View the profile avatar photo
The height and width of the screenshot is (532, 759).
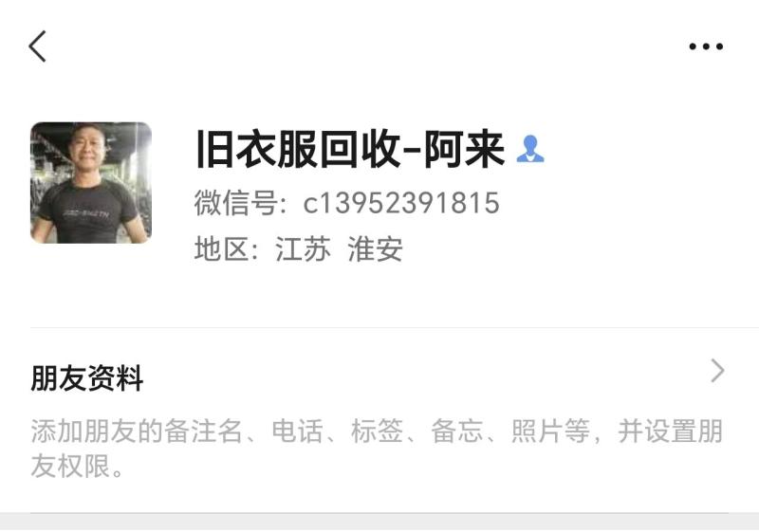point(91,183)
